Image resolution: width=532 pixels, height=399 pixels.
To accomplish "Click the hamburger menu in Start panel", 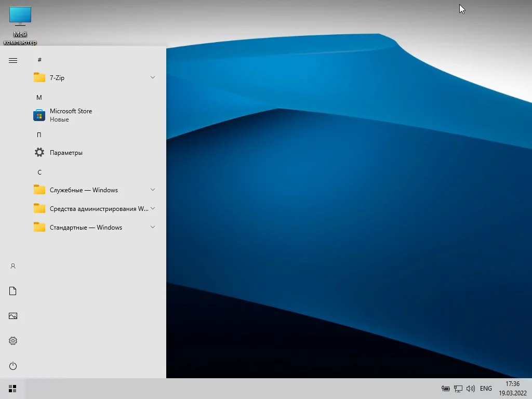I will tap(13, 60).
